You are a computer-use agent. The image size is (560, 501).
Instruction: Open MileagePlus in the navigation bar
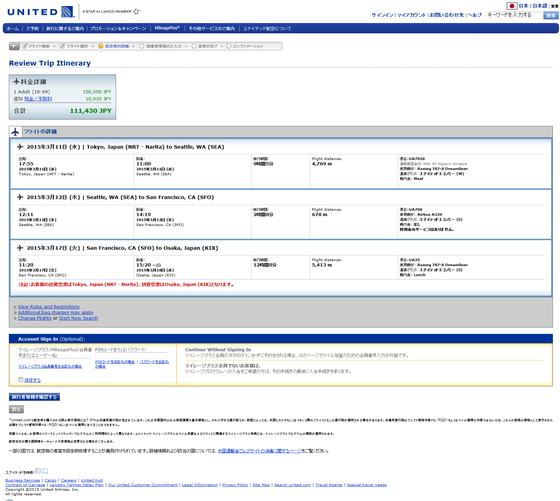click(167, 28)
